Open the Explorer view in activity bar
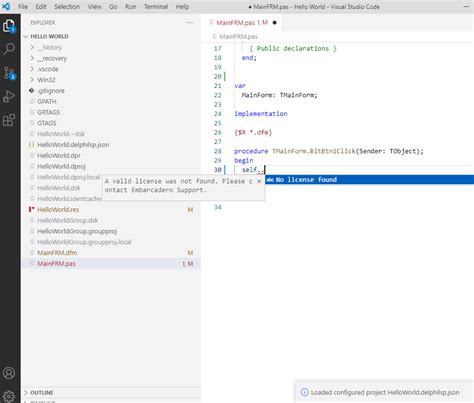Viewport: 474px width, 403px height. tap(9, 26)
